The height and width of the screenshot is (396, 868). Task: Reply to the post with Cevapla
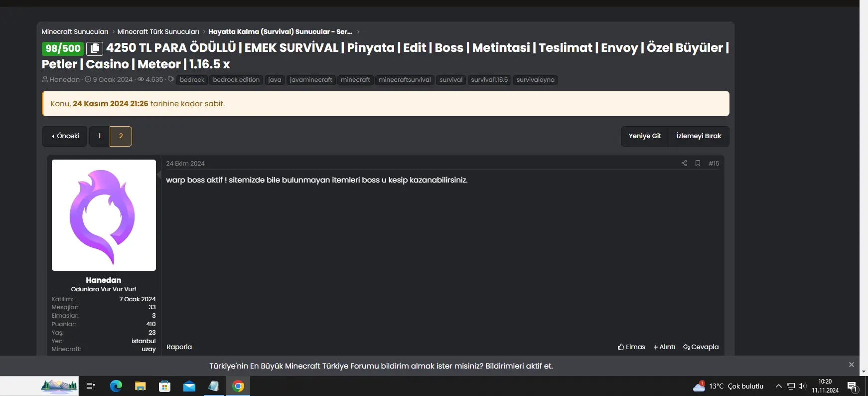(701, 347)
